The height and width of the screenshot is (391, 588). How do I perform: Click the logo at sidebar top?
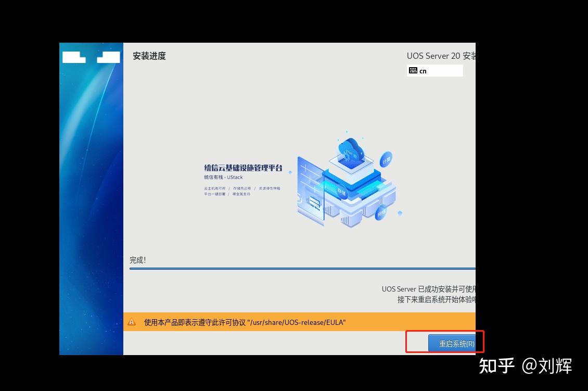point(91,57)
